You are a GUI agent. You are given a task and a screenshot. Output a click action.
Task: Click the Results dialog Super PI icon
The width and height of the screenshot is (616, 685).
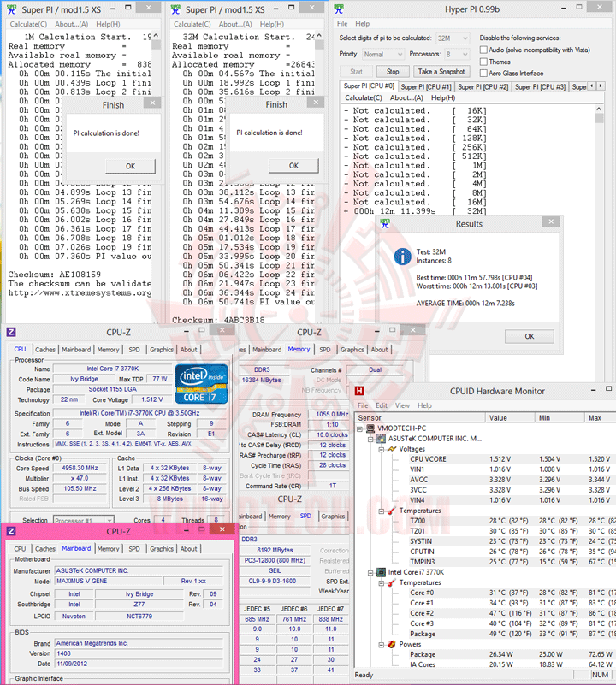(x=385, y=224)
